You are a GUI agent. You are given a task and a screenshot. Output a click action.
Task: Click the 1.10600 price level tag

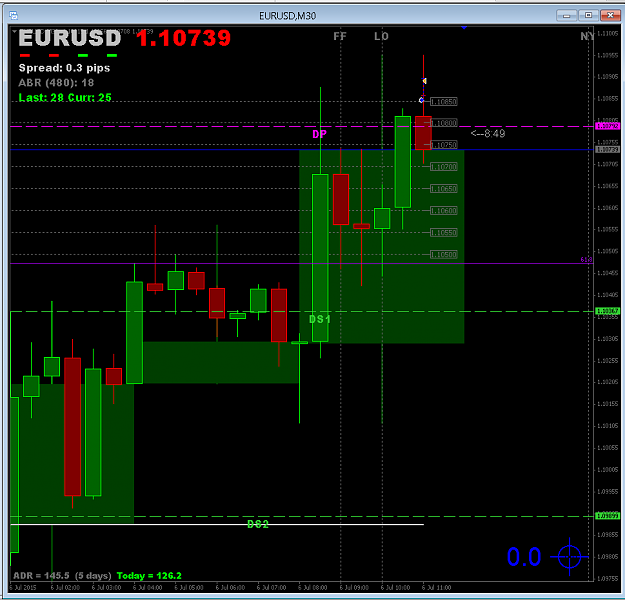click(x=444, y=211)
